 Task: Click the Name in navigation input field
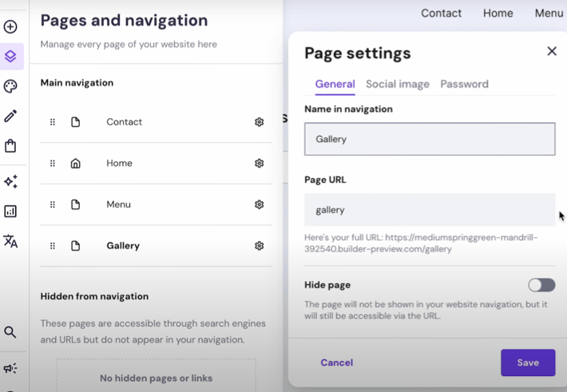(430, 139)
